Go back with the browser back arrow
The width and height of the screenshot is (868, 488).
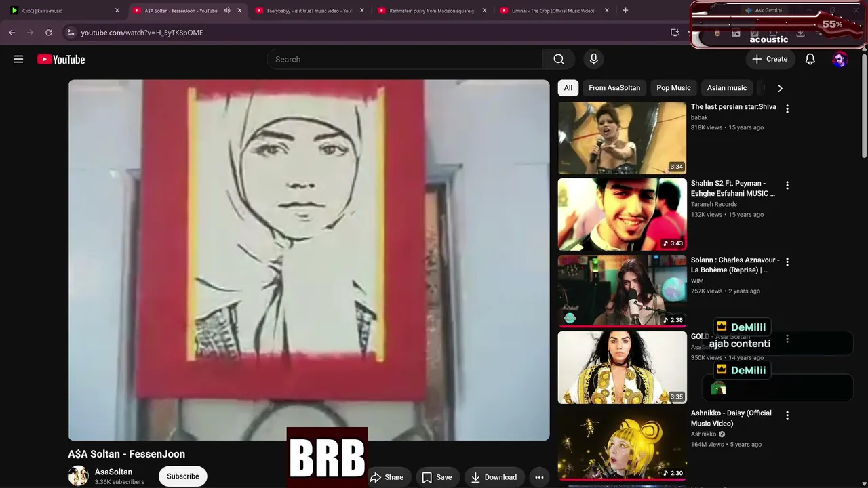(12, 32)
